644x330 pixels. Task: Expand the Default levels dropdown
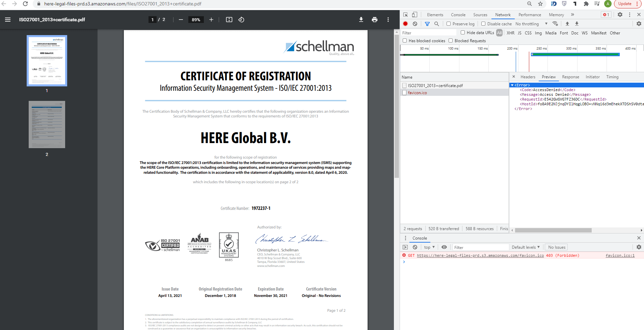pos(526,247)
